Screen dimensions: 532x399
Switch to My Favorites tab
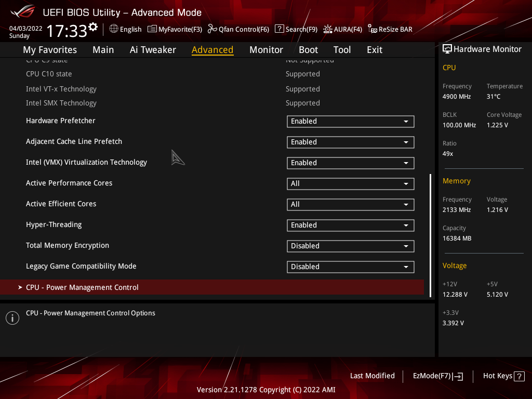[50, 50]
